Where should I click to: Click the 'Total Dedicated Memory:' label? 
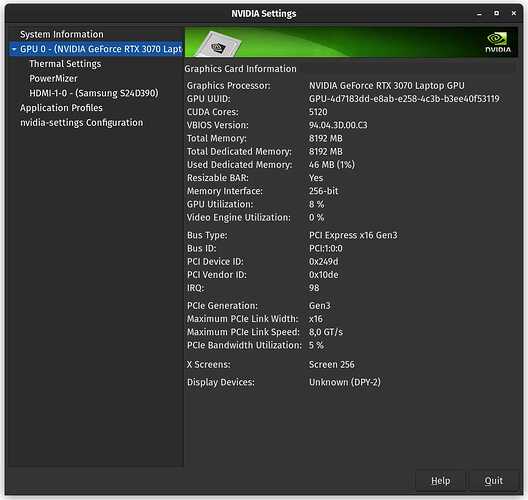point(239,152)
